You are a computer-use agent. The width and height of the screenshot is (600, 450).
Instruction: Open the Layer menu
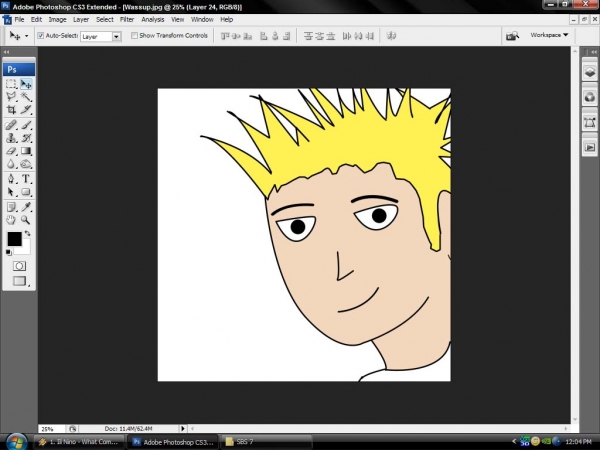point(81,20)
